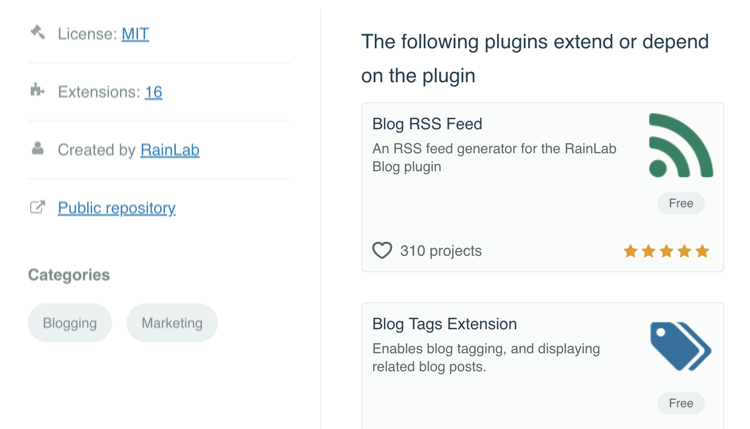Open the Public repository link

point(117,208)
